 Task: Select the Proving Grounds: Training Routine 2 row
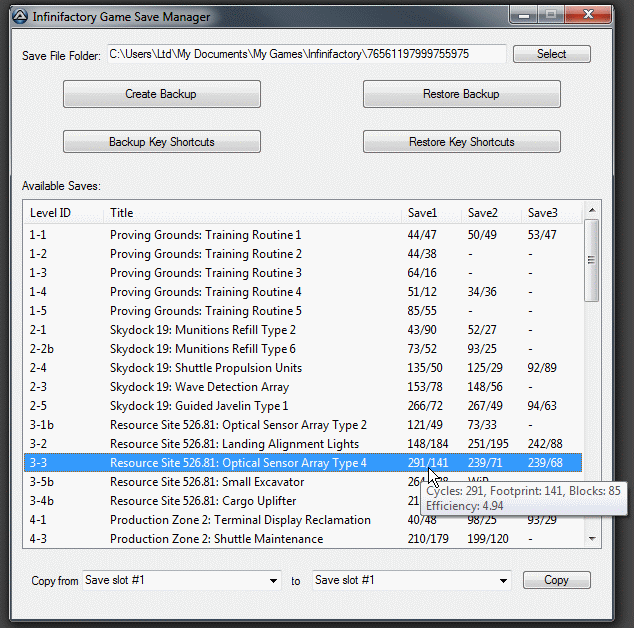coord(303,254)
